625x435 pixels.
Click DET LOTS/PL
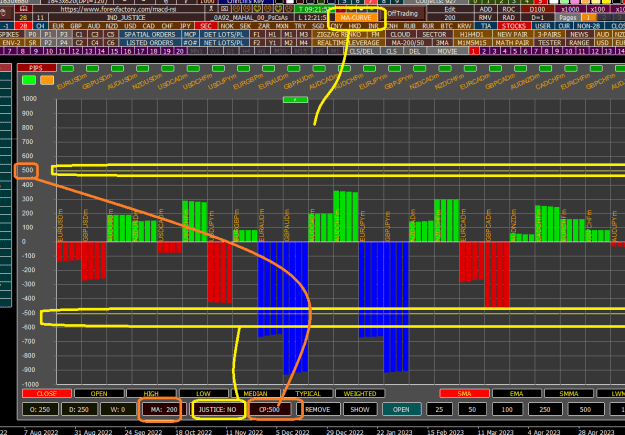click(x=224, y=35)
